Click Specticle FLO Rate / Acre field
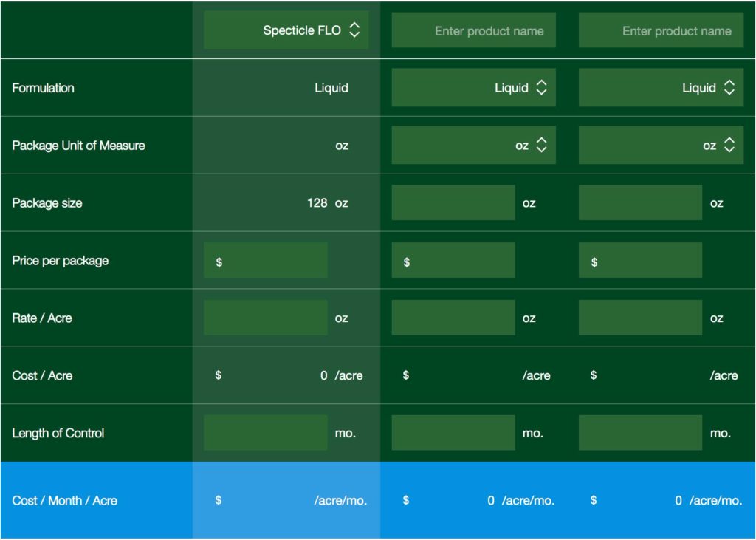Screen dimensions: 756x540 point(266,318)
